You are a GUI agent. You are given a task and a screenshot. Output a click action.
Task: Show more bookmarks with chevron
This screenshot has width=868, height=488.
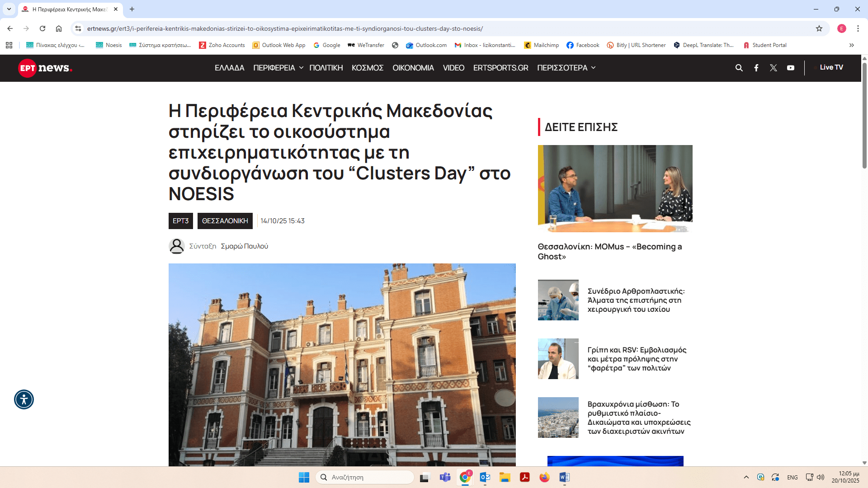pos(851,45)
